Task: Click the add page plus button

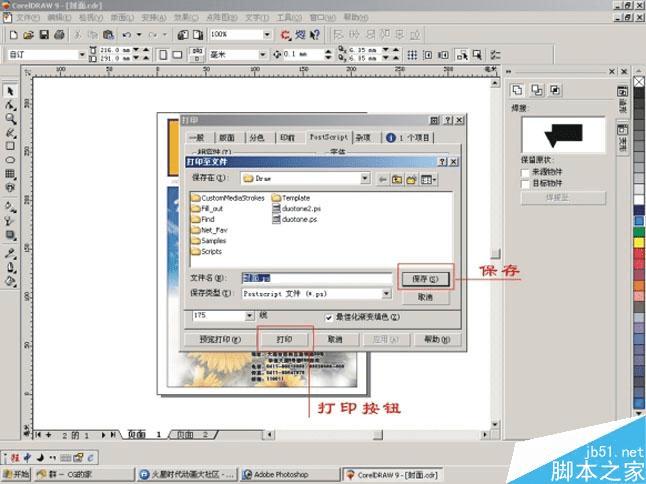Action: click(49, 435)
